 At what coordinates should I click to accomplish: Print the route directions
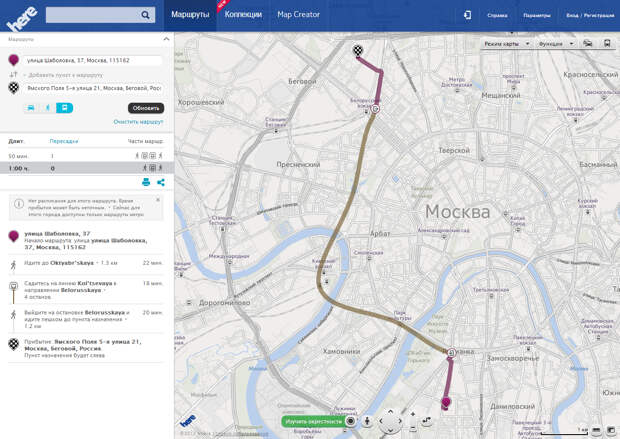click(146, 182)
